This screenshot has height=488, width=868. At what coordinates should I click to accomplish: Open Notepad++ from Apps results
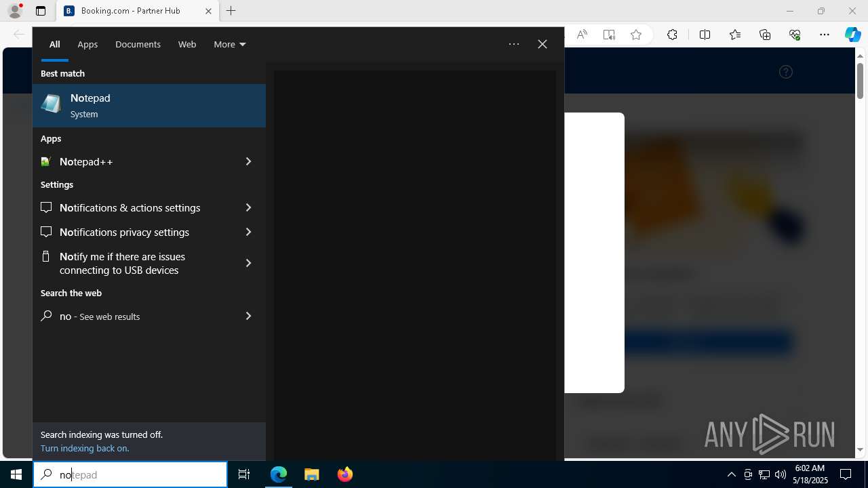click(132, 161)
